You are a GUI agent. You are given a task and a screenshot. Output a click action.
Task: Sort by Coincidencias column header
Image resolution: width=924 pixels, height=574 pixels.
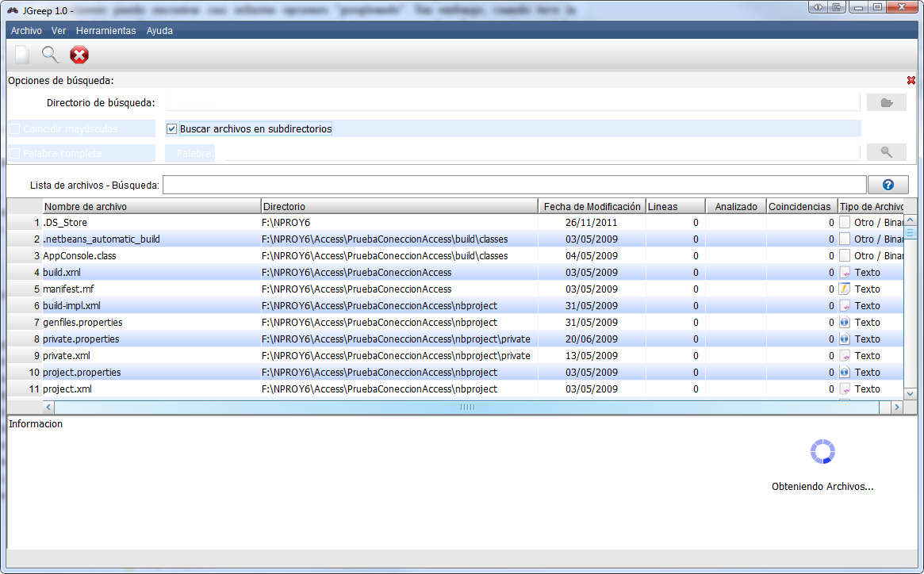click(x=802, y=206)
